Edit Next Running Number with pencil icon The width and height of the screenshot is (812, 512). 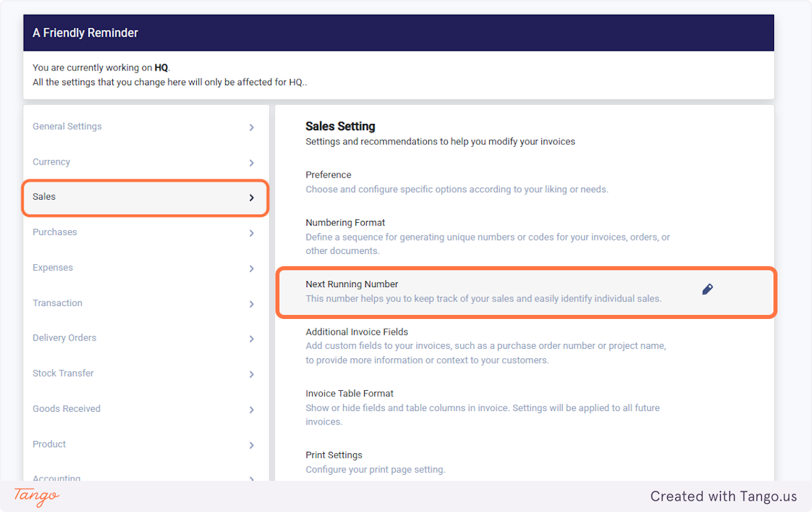pos(707,289)
